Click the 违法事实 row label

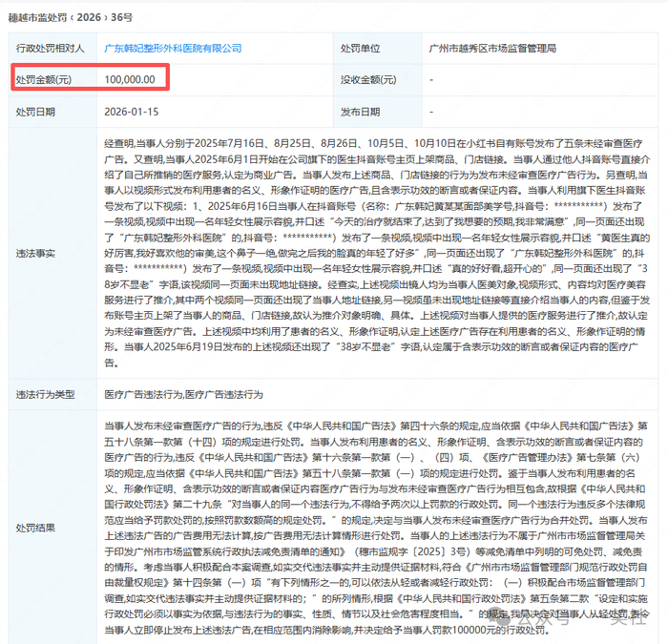(x=35, y=254)
